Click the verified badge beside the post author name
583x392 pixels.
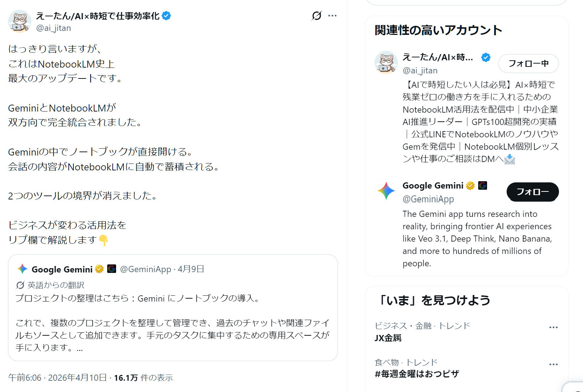pyautogui.click(x=166, y=16)
